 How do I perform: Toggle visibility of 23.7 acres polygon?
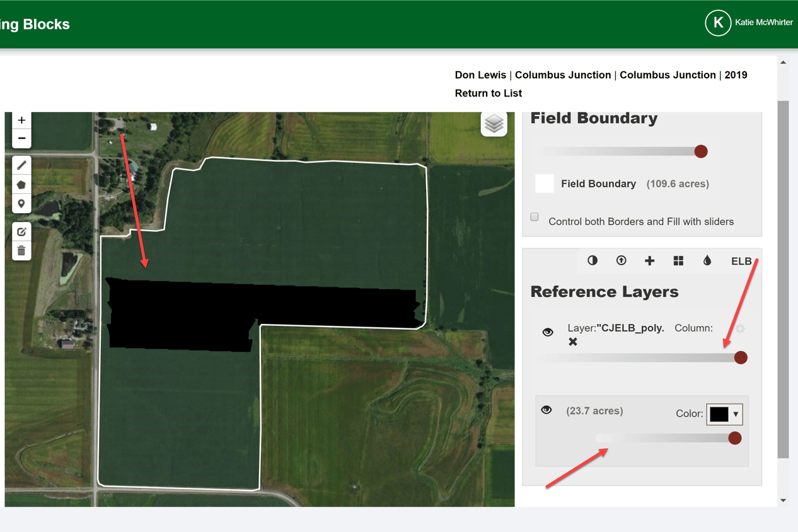pyautogui.click(x=546, y=410)
